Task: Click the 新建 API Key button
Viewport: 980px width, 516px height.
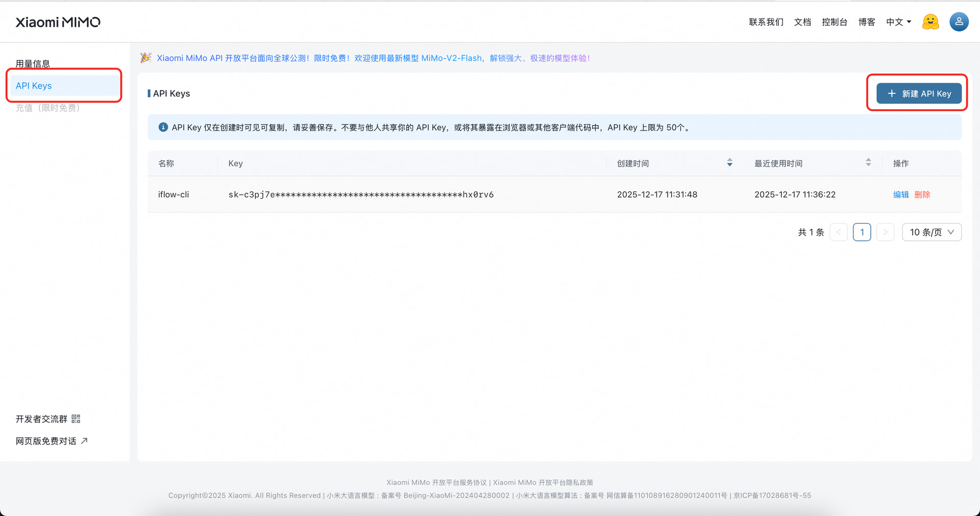Action: (x=918, y=93)
